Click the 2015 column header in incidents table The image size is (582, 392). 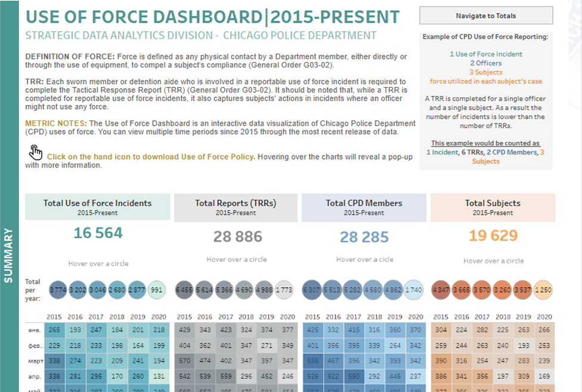tap(54, 317)
